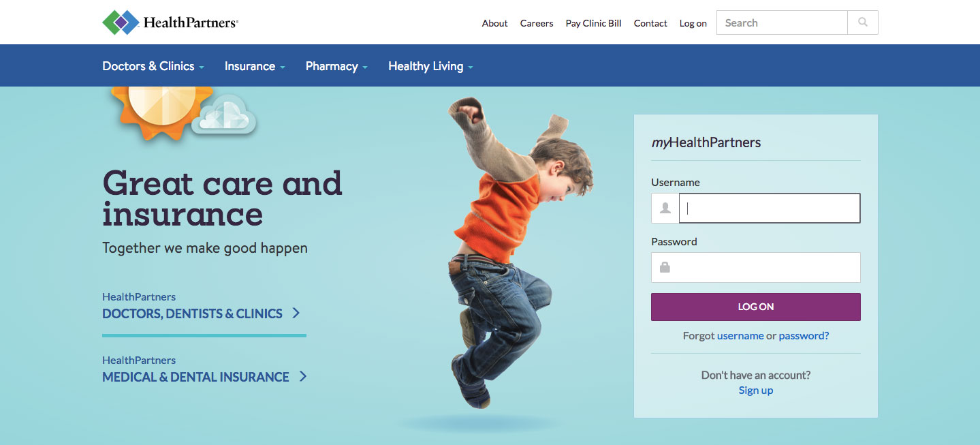980x445 pixels.
Task: Click arrow next to Medical & Dental Insurance
Action: [x=302, y=377]
